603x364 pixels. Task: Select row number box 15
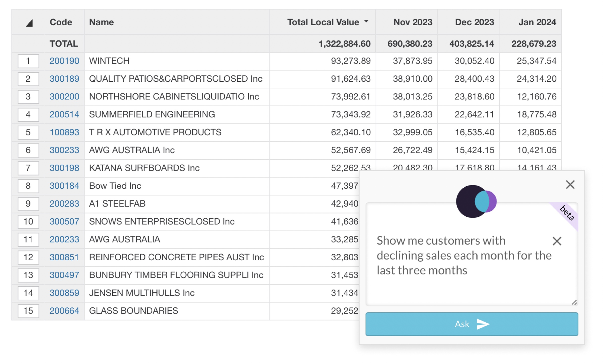(x=28, y=311)
